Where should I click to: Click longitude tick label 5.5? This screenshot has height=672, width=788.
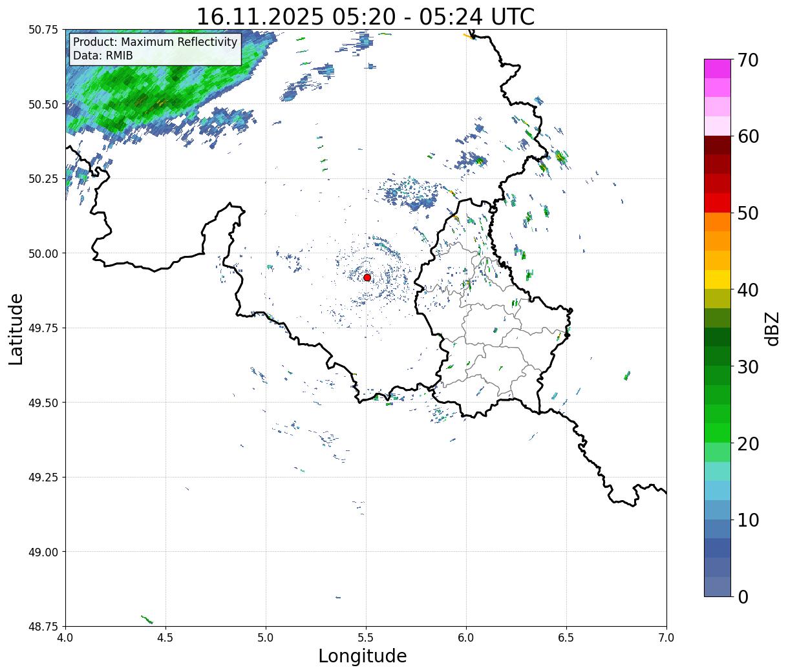366,637
